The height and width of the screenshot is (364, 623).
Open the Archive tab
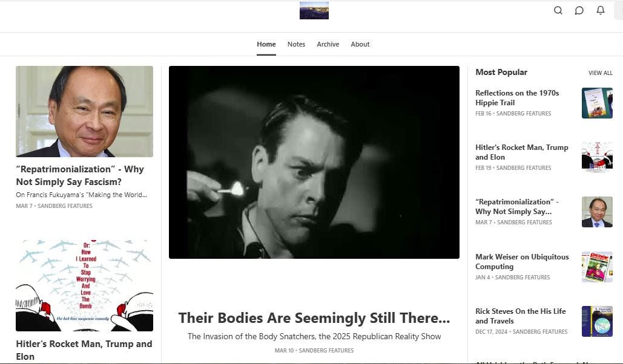click(328, 44)
